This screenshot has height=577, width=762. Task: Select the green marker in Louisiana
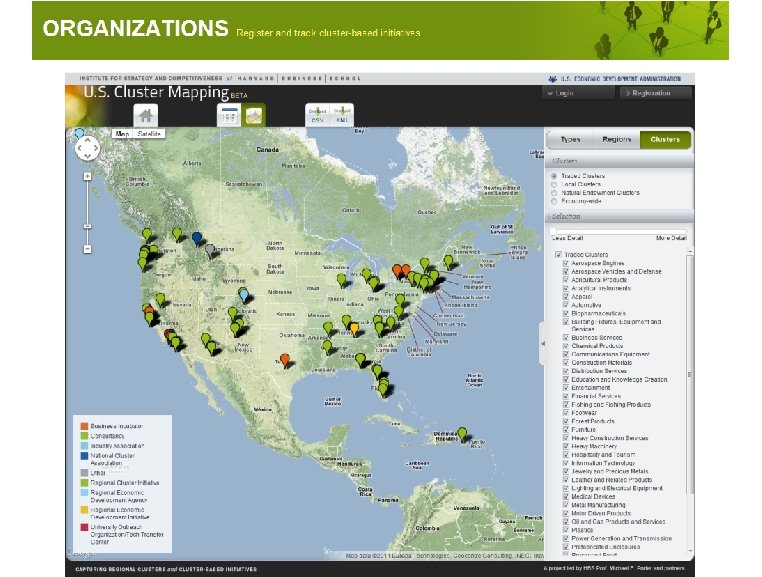click(328, 346)
